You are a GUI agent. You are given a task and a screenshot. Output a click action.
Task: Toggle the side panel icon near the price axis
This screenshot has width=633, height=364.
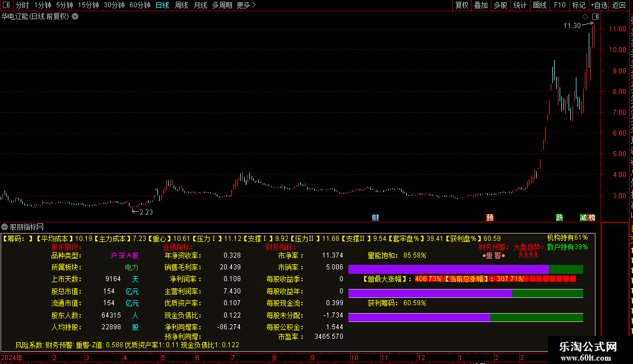pos(595,17)
